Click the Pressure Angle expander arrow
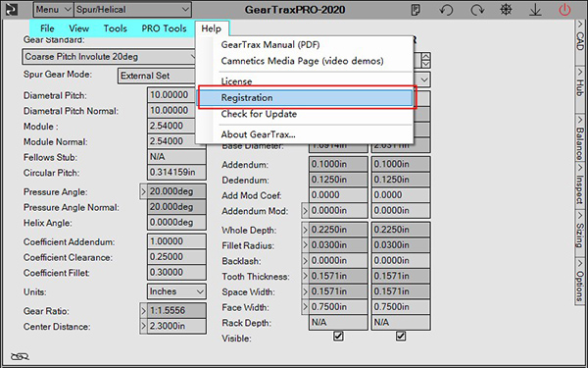The image size is (588, 368). [143, 192]
